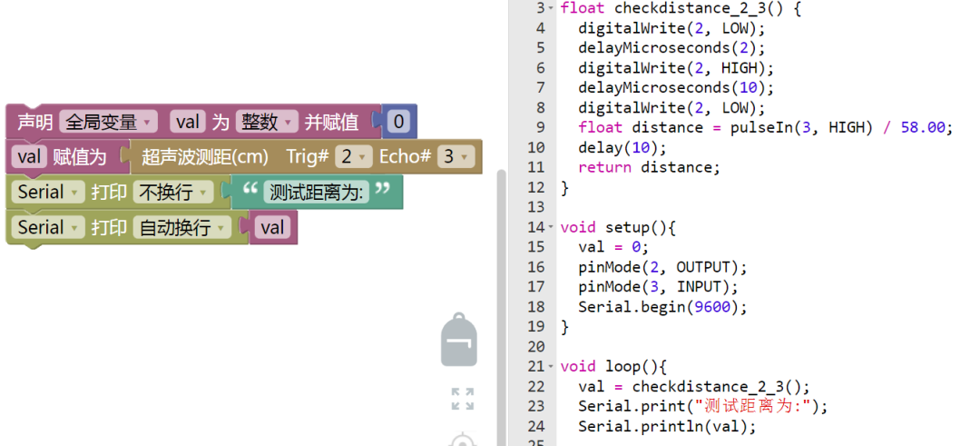This screenshot has width=980, height=446.
Task: Select the 超声波测距(cm) sensor block
Action: [307, 157]
